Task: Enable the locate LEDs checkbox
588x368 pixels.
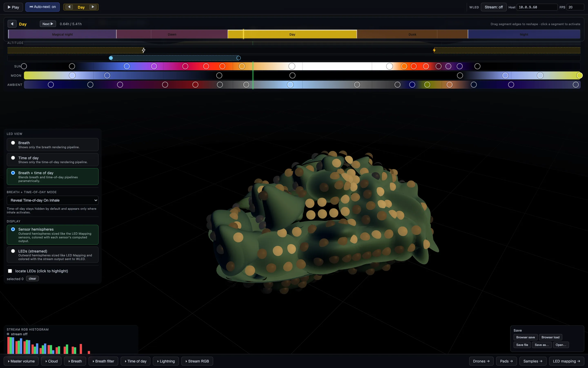Action: [x=10, y=271]
